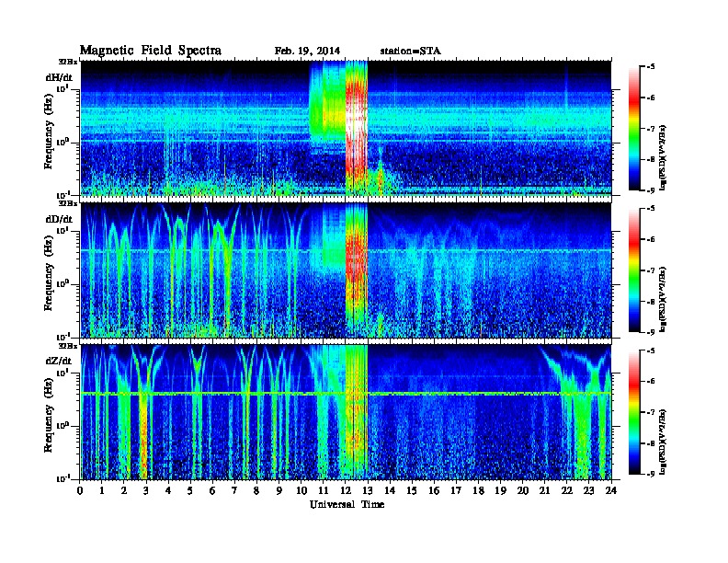Click hour 21 on the Universal Time axis

544,491
